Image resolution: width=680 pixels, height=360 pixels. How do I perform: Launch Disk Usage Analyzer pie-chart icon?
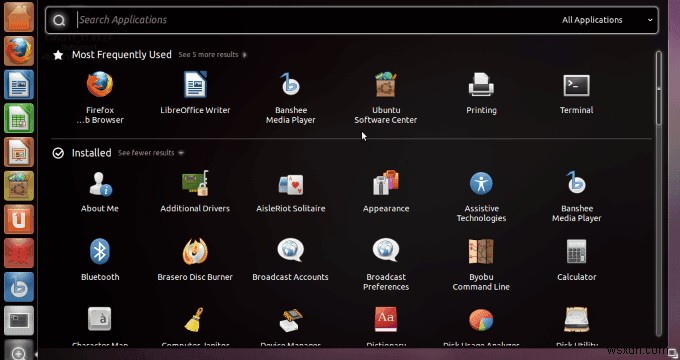pos(481,320)
